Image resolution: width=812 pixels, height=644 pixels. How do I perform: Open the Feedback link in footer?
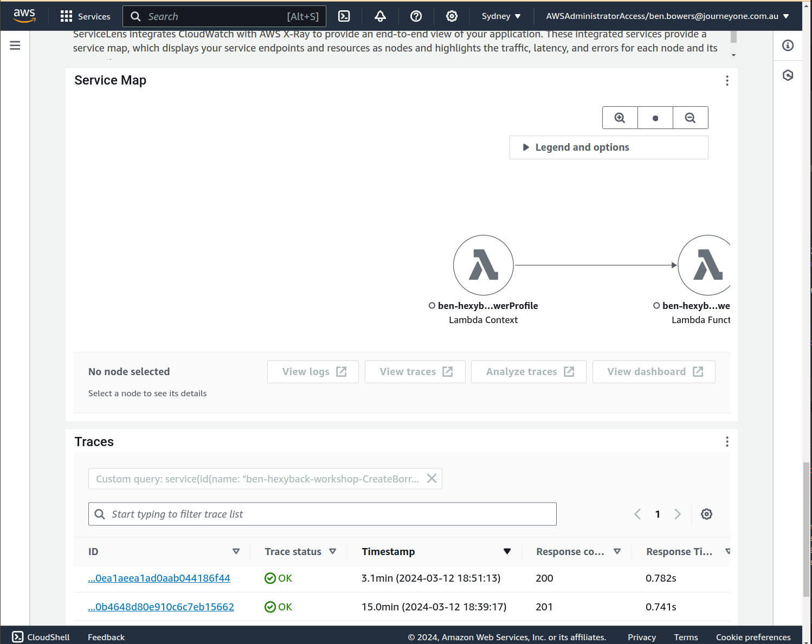[x=106, y=637]
